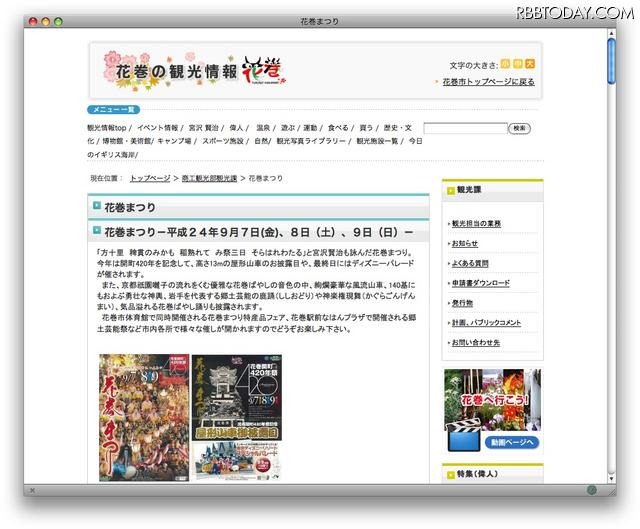
Task: Click the yellow minimize window button
Action: coord(46,22)
